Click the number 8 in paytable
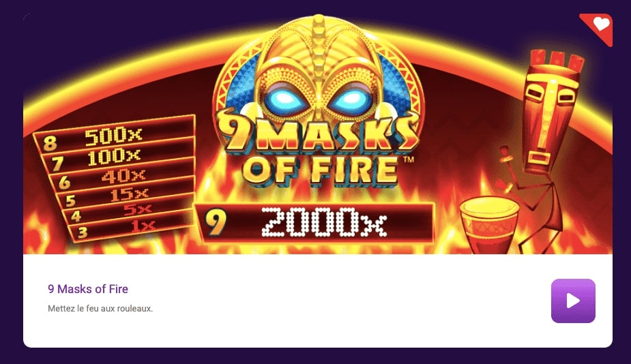Viewport: 631px width, 364px height. coord(50,143)
